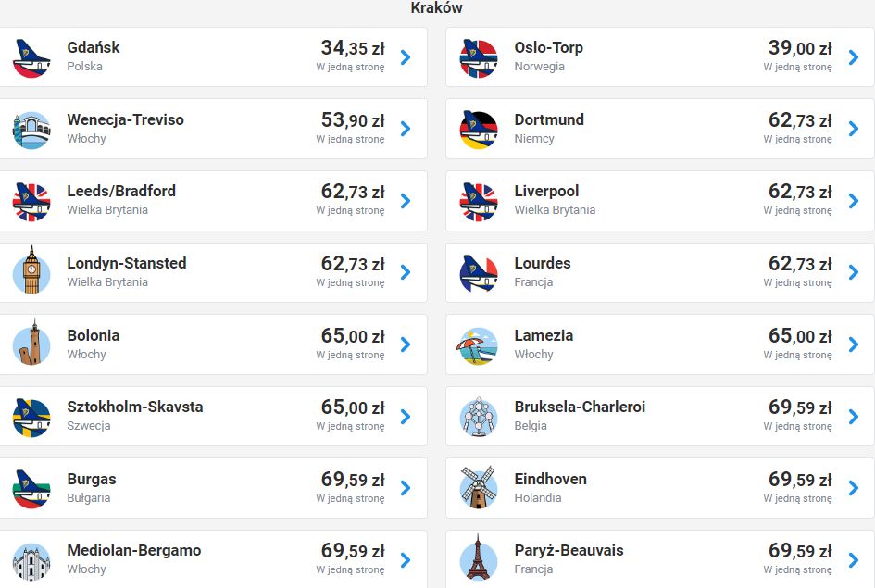Open the arrow chevron for Gdańsk flight
This screenshot has height=588, width=875.
point(406,57)
